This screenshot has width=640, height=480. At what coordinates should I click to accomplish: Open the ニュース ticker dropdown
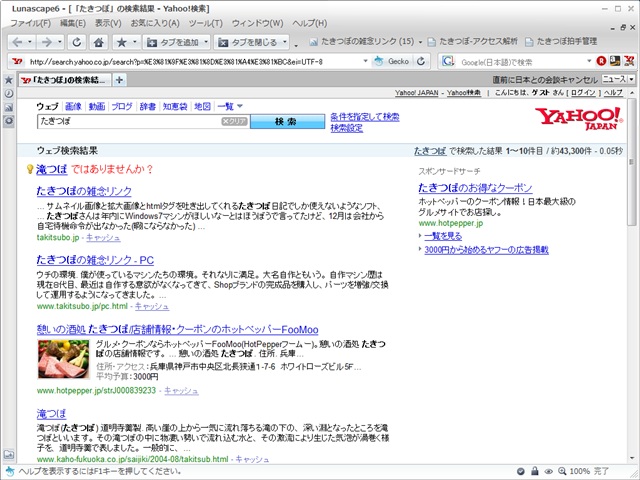click(x=612, y=79)
